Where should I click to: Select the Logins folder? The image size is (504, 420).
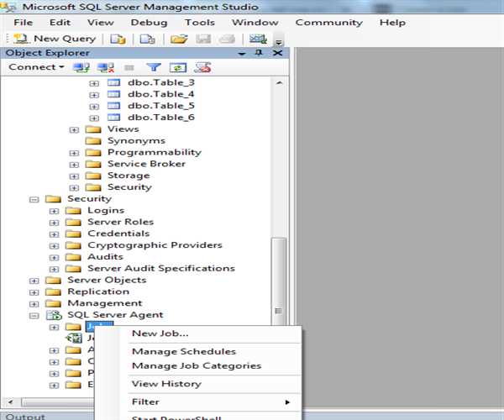click(x=105, y=211)
